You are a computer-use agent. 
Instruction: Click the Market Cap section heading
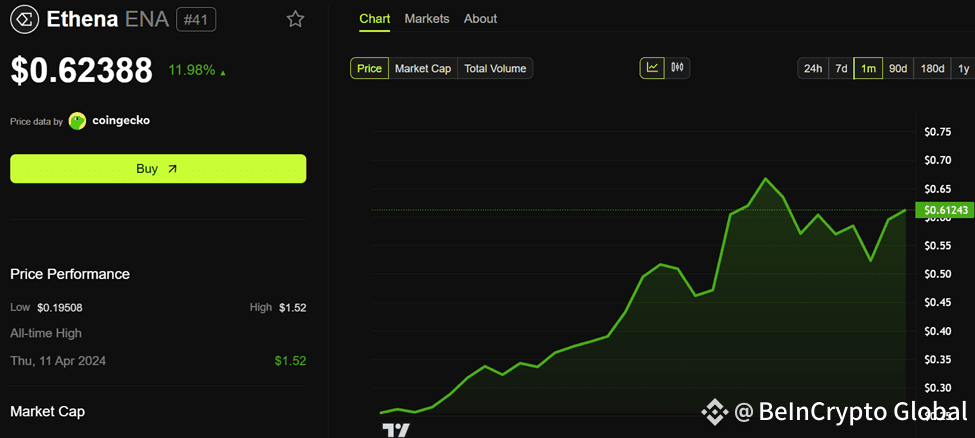47,411
